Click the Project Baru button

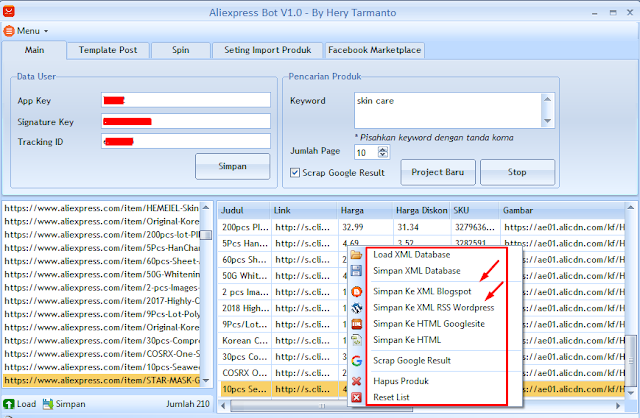[438, 172]
